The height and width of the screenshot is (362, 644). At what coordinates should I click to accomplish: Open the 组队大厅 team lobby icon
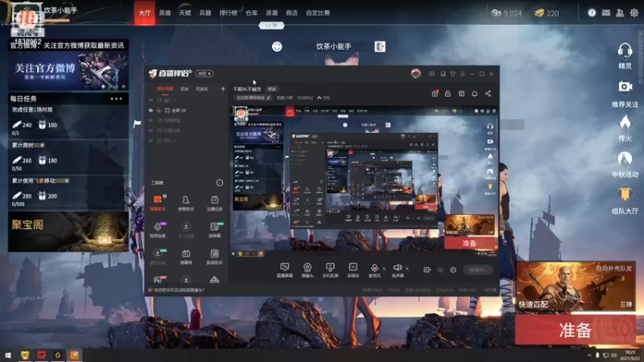(x=625, y=200)
